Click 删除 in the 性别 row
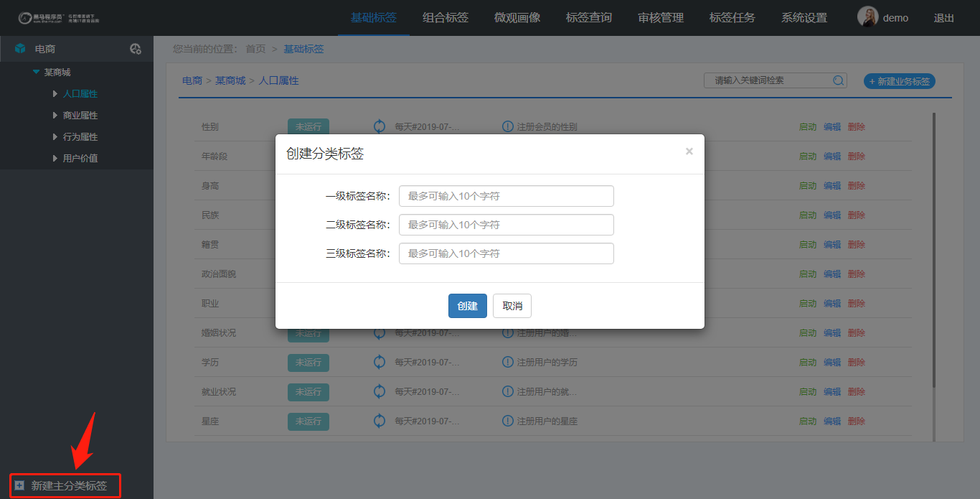Screen dimensions: 980x499 857,126
